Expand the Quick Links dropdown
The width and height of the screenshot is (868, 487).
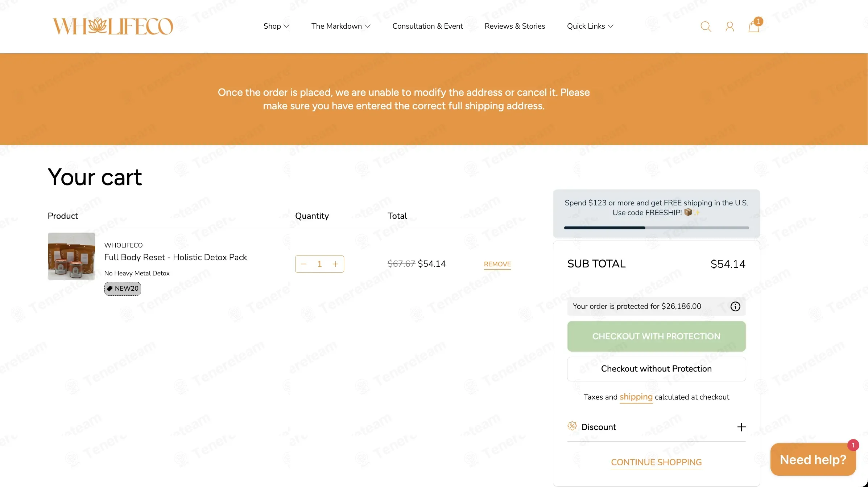click(x=590, y=26)
